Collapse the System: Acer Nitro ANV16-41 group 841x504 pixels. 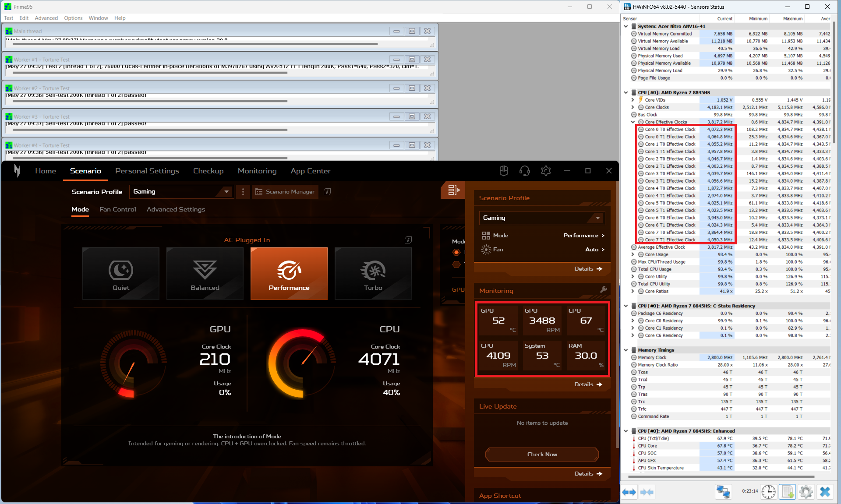point(626,26)
